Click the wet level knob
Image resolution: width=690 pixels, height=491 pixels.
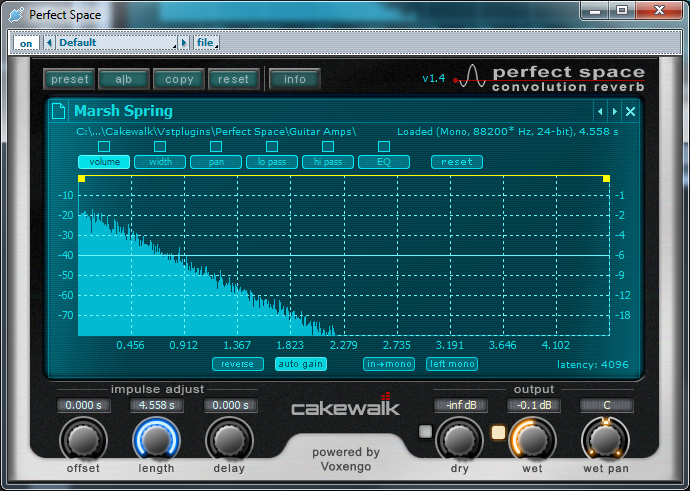click(532, 440)
